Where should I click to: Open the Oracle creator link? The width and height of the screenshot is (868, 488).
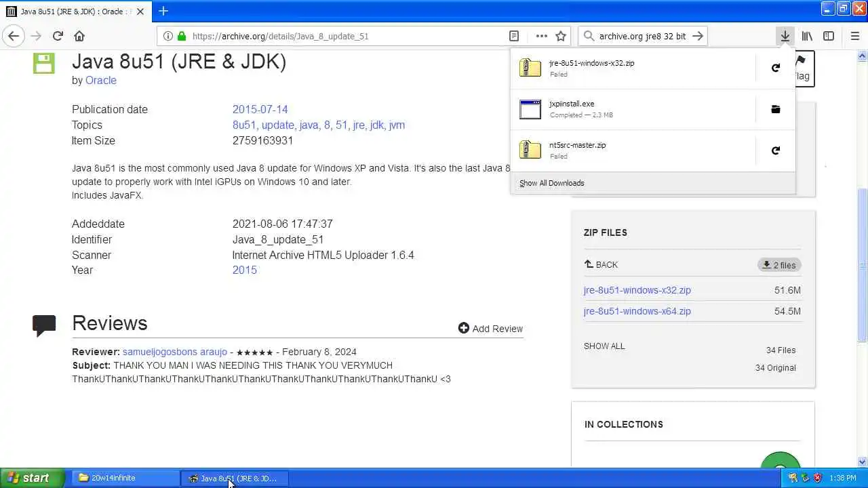101,80
